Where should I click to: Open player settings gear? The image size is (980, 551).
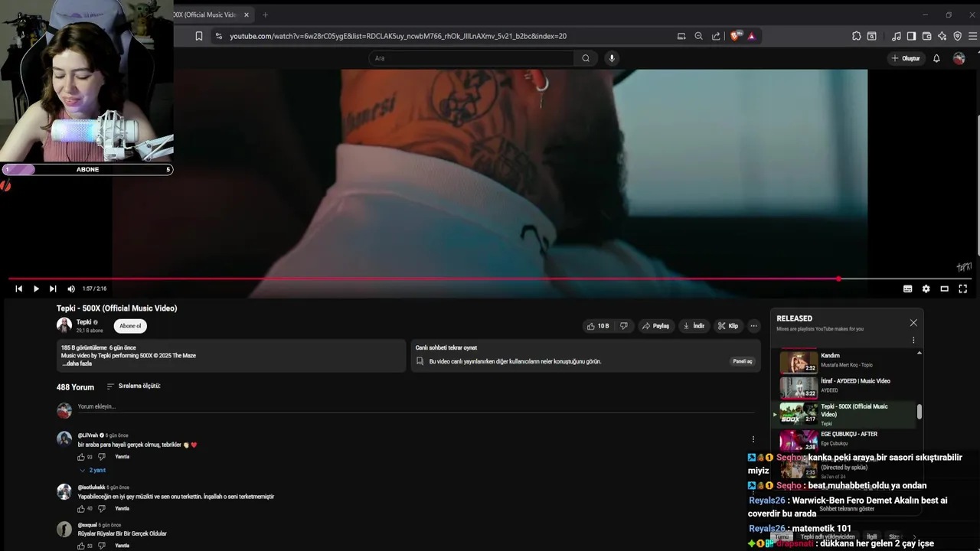tap(926, 289)
